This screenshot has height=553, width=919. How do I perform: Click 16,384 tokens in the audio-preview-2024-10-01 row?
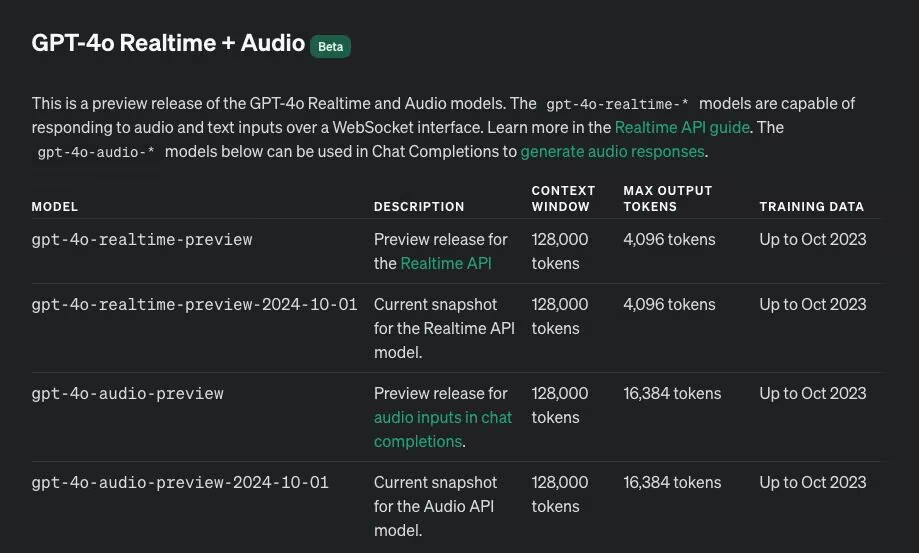tap(672, 483)
